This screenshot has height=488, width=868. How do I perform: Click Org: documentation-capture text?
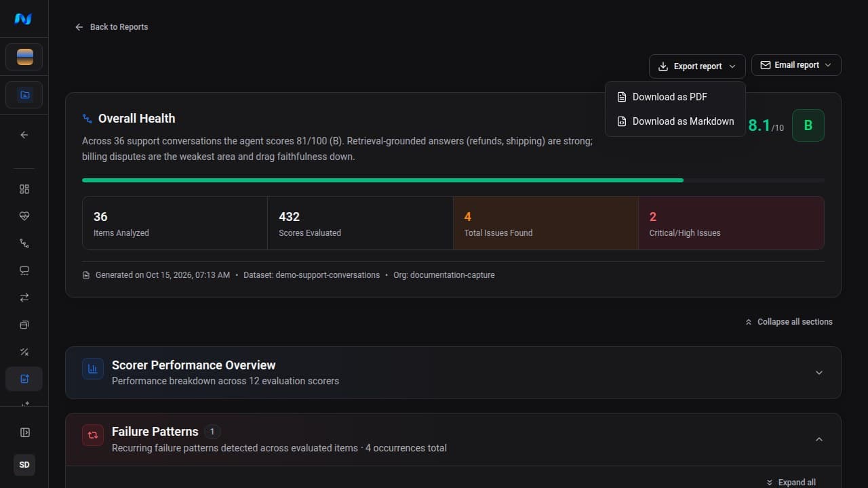444,275
